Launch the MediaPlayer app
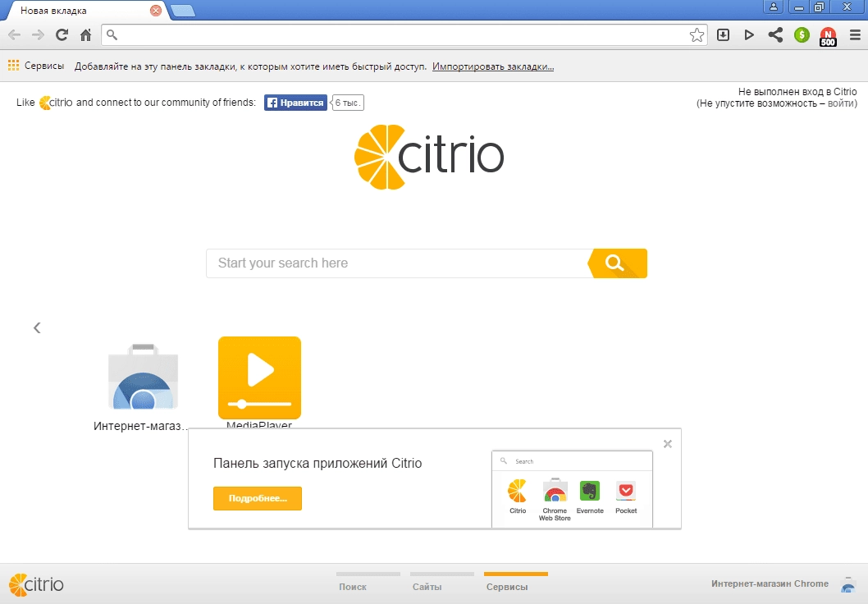Screen dimensions: 868x604 point(259,377)
